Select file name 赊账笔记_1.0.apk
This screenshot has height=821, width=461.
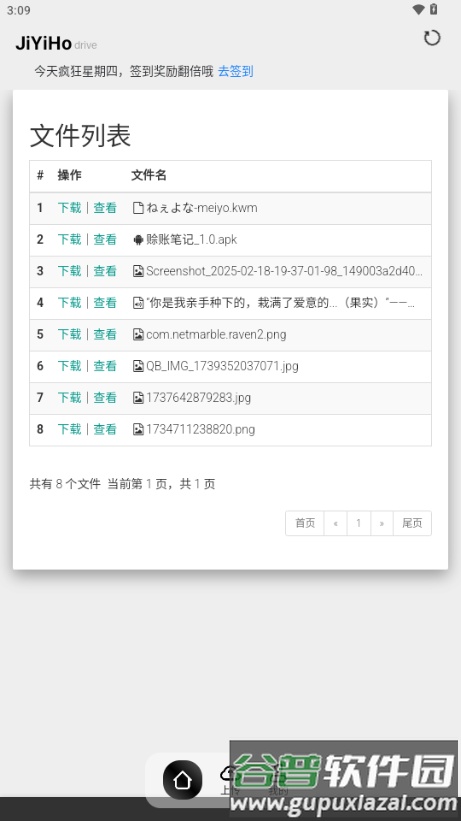click(192, 239)
